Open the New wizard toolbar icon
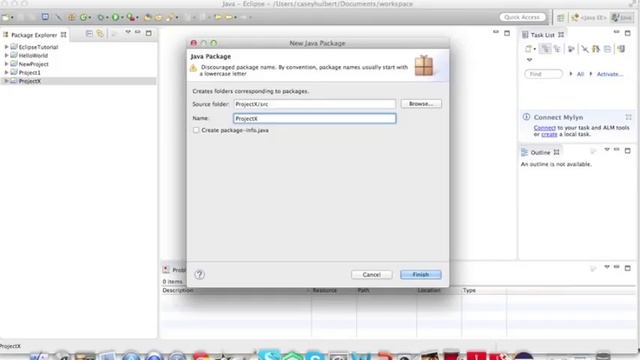This screenshot has height=360, width=640. coord(6,18)
